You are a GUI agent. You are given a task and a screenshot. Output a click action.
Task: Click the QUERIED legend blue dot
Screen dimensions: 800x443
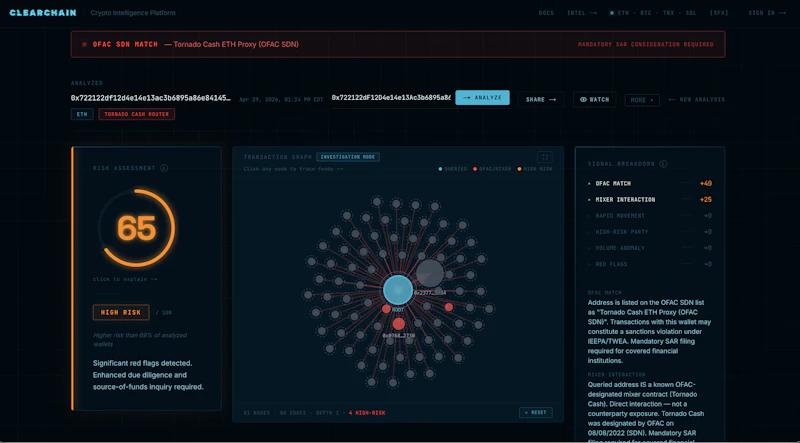(440, 169)
